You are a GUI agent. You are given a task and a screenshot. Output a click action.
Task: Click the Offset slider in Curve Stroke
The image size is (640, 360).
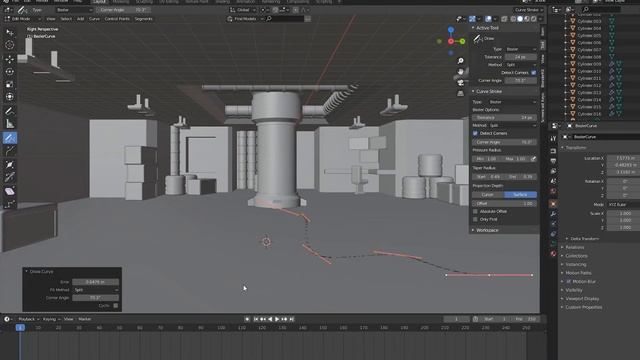point(504,203)
